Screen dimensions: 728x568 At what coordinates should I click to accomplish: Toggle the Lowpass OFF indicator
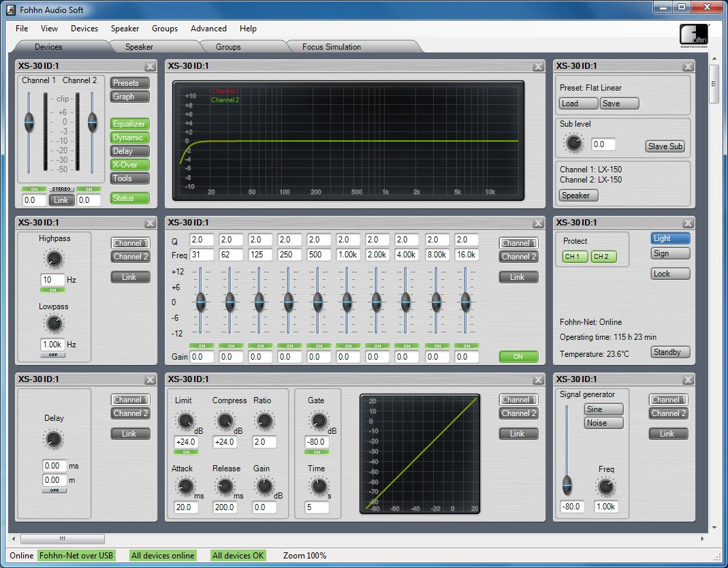pyautogui.click(x=53, y=355)
